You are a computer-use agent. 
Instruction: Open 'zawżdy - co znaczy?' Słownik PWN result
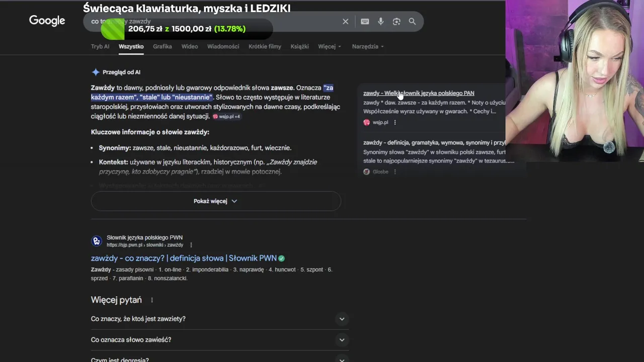tap(184, 258)
